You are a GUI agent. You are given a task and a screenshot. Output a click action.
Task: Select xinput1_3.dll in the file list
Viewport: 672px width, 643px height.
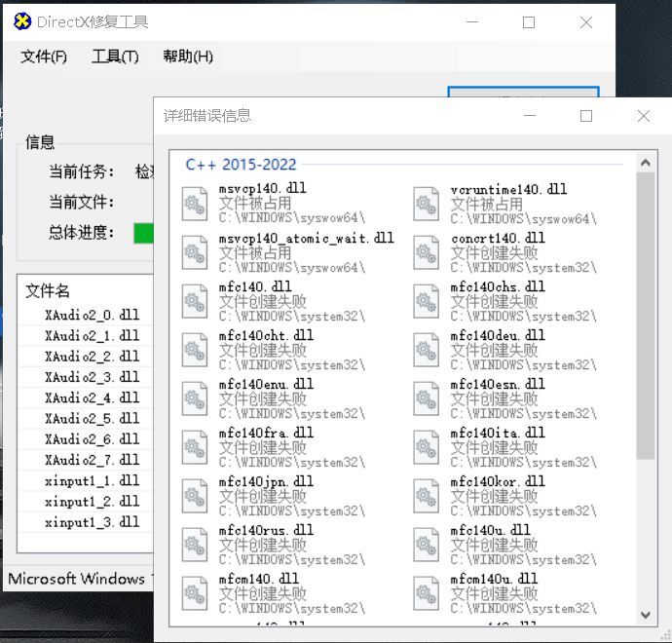coord(93,522)
